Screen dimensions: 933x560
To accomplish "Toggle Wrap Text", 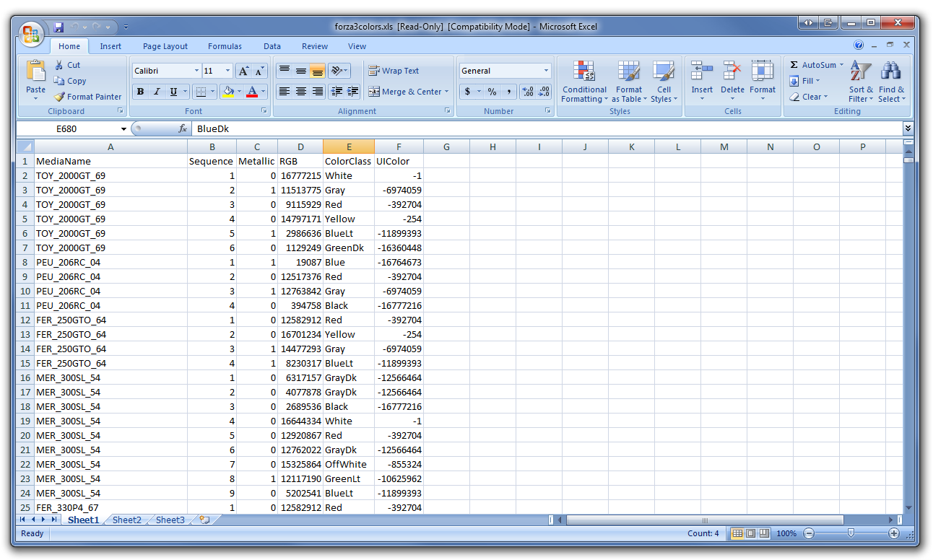I will (394, 71).
